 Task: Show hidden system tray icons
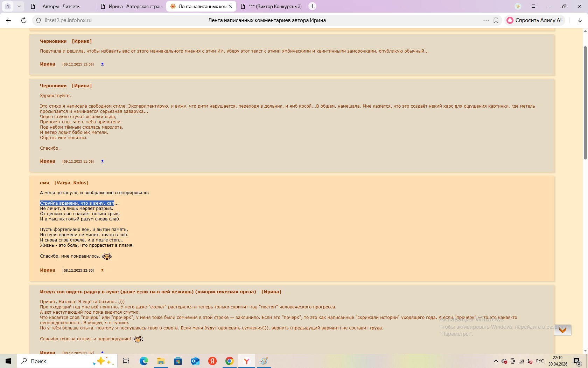496,361
